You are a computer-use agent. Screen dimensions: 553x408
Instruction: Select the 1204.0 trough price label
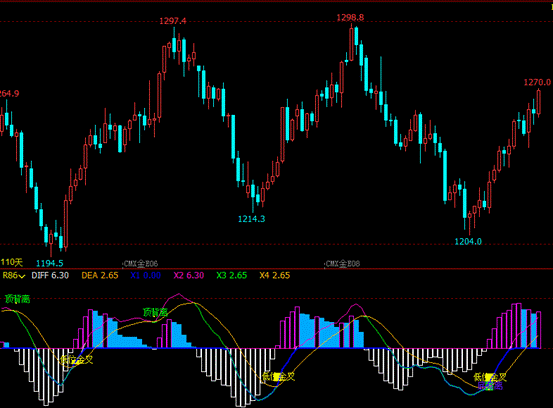[x=468, y=242]
